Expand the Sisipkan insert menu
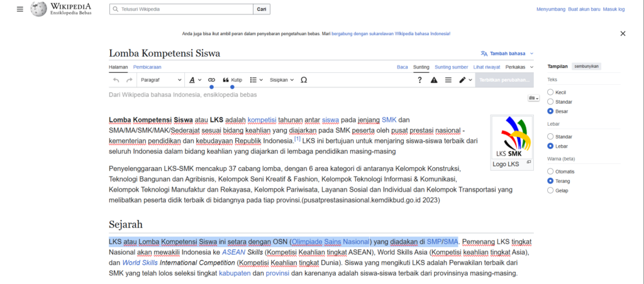The width and height of the screenshot is (644, 284). click(282, 80)
